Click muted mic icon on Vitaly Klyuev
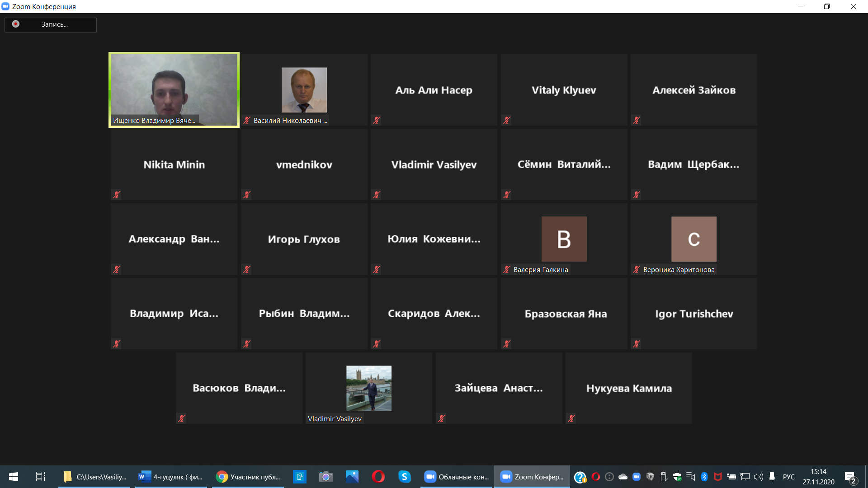868x488 pixels. 506,120
